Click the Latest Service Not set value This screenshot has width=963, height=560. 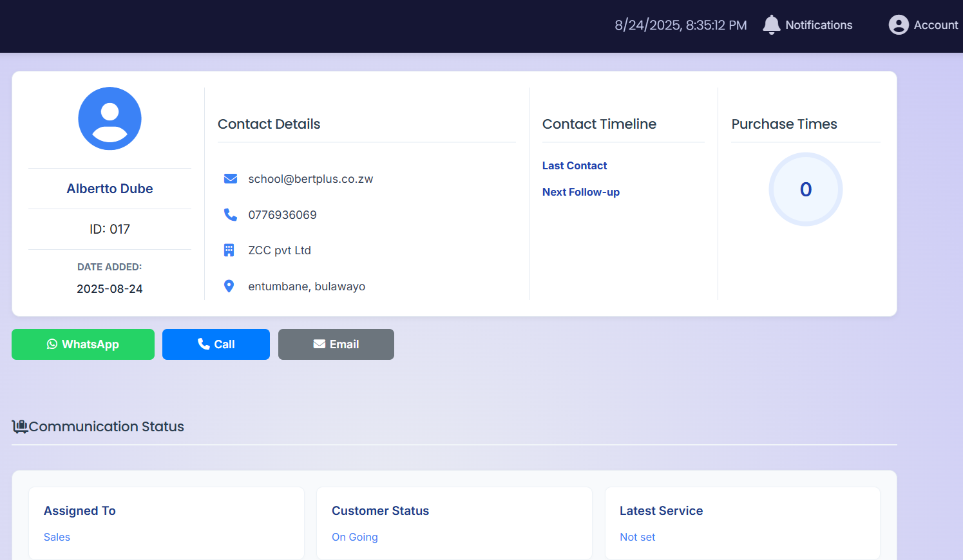point(637,537)
